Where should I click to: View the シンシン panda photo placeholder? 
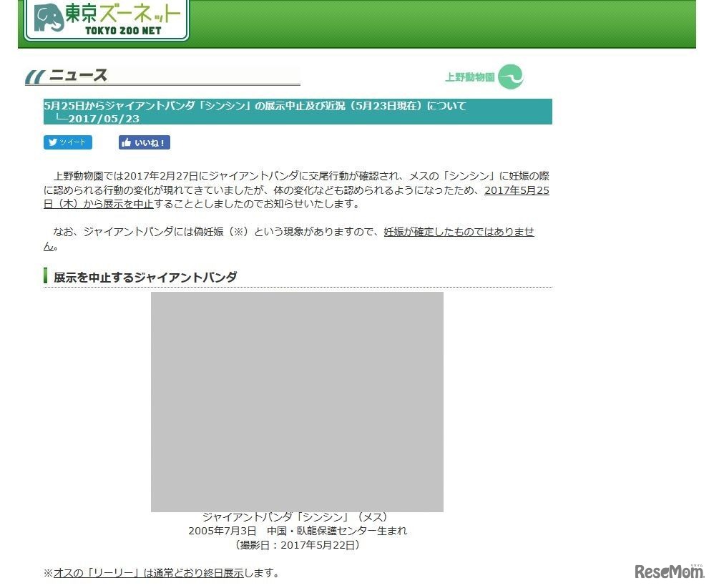297,401
